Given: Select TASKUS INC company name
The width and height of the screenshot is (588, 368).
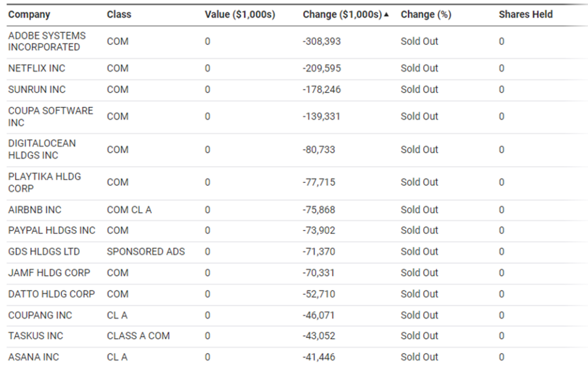Looking at the screenshot, I should point(36,336).
